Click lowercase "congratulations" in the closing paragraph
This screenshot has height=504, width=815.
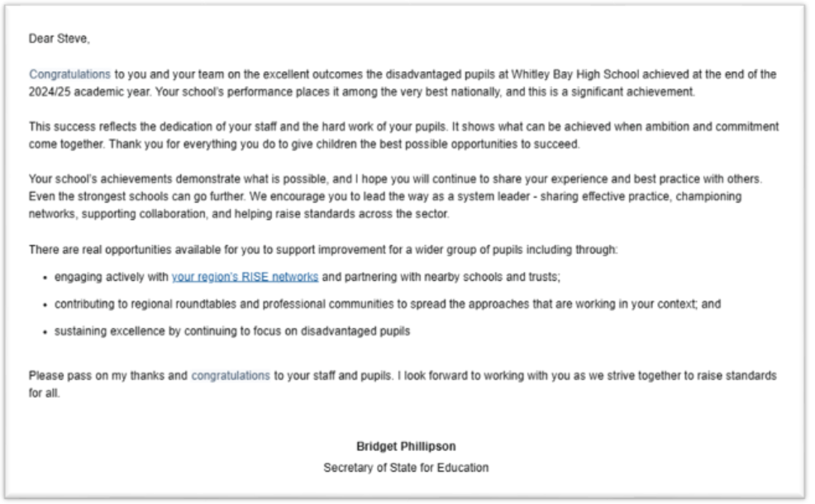click(231, 375)
